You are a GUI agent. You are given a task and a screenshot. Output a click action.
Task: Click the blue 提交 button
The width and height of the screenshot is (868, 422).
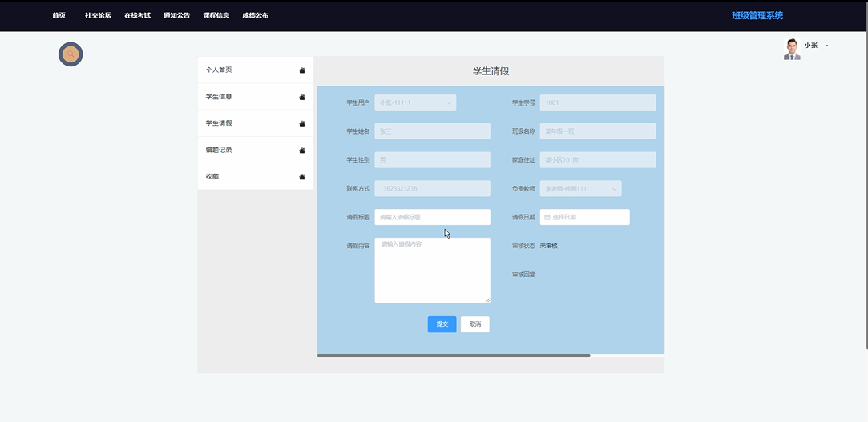442,324
